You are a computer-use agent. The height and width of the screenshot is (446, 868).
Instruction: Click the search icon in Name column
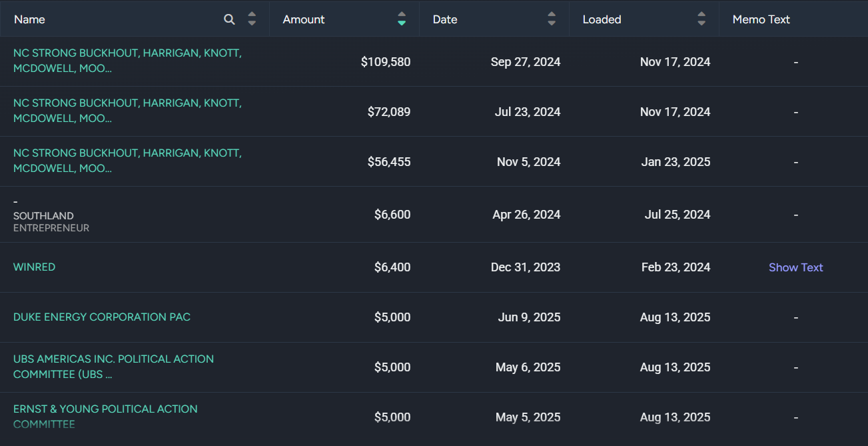coord(229,19)
